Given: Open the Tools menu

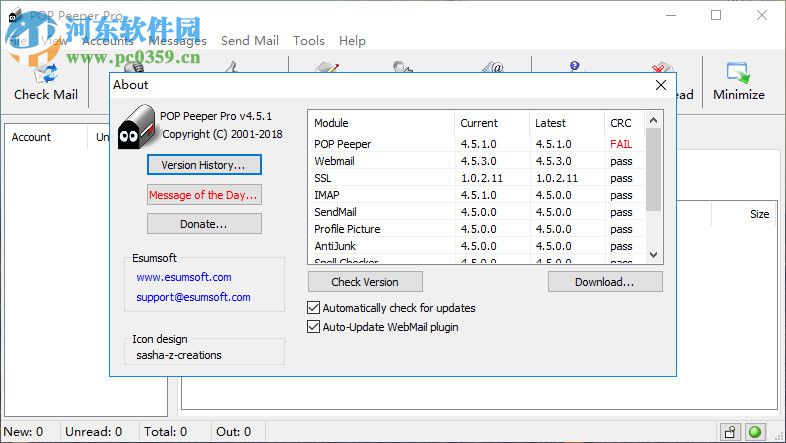Looking at the screenshot, I should [x=309, y=41].
